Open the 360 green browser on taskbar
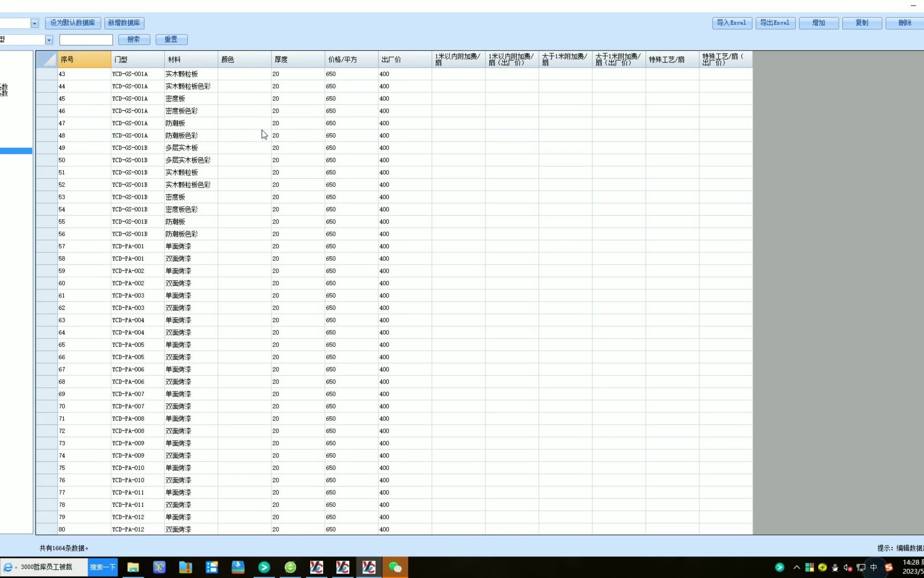924x578 pixels. (x=290, y=567)
